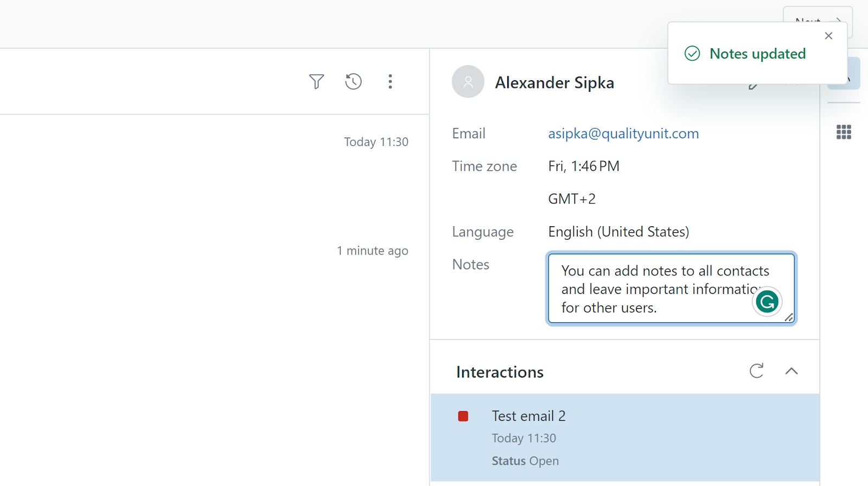Screen dimensions: 868x486
Task: Click inside the Notes text field
Action: 651,289
